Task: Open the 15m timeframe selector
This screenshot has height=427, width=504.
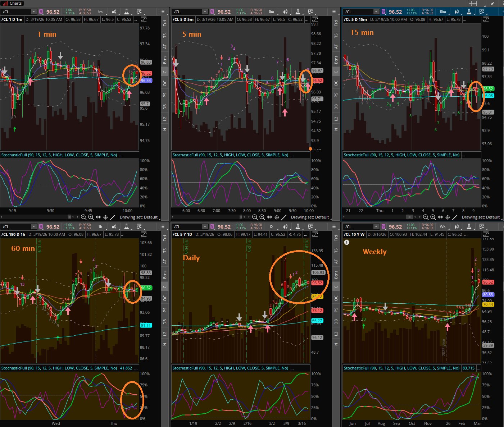Action: coord(442,12)
